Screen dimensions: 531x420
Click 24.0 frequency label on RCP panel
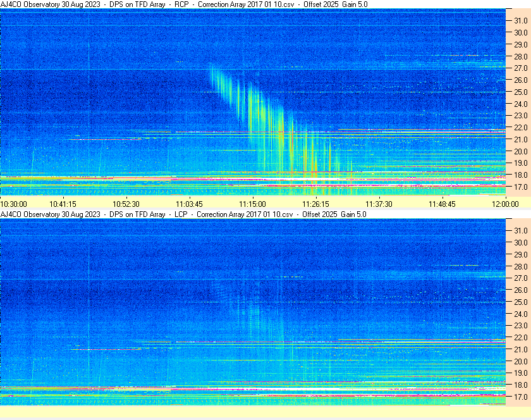pyautogui.click(x=520, y=104)
